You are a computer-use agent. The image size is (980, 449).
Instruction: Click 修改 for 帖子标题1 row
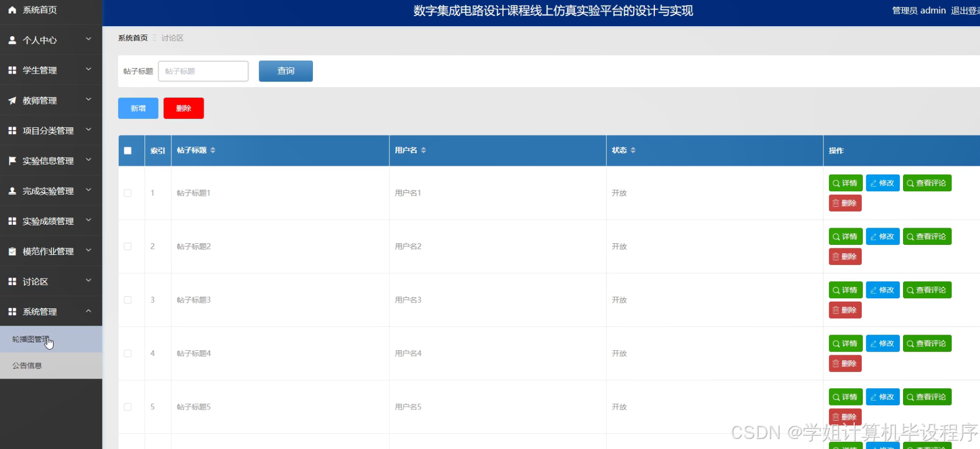tap(882, 183)
